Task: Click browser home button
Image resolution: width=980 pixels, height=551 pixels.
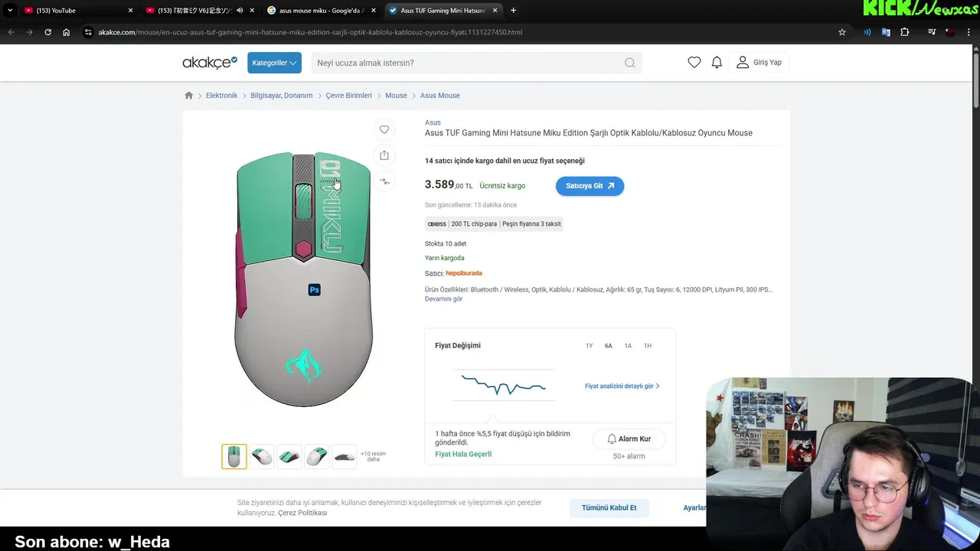Action: (67, 32)
